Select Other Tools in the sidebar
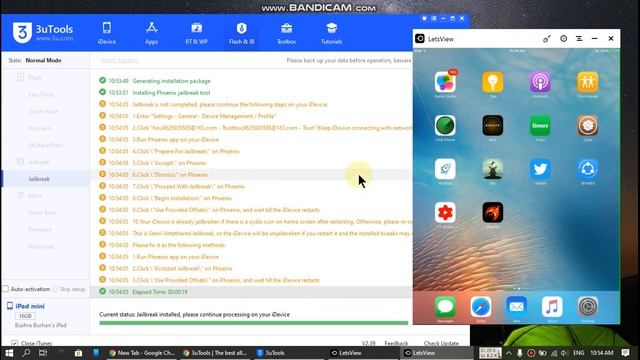This screenshot has width=640, height=360. (42, 212)
